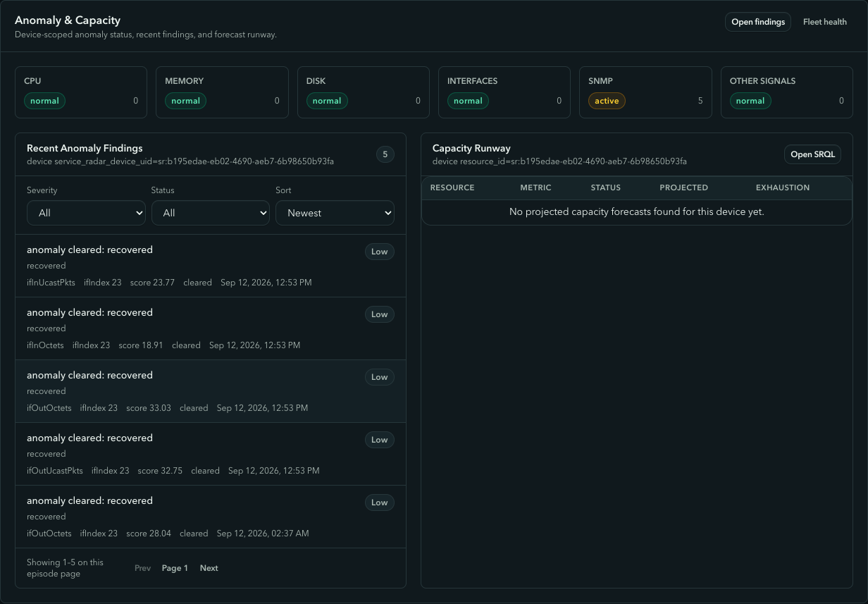This screenshot has width=868, height=604.
Task: Click the CPU normal badge
Action: click(44, 101)
